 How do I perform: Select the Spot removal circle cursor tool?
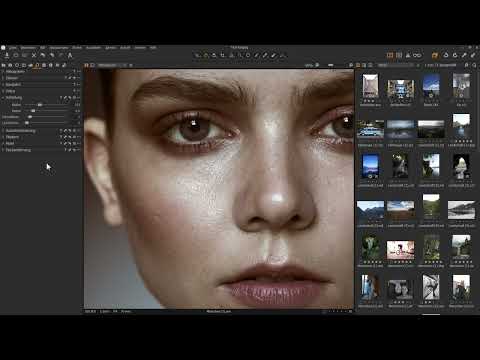[248, 55]
